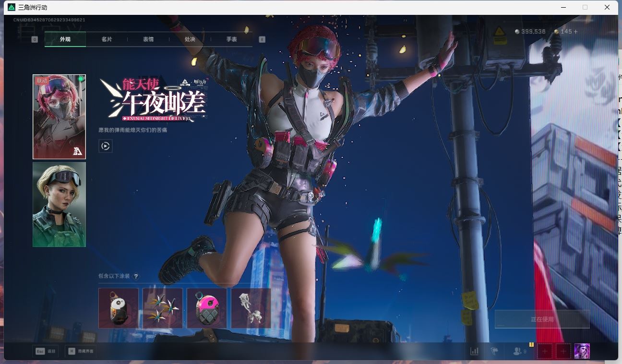Image resolution: width=622 pixels, height=364 pixels.
Task: Switch to the 表情 tab
Action: click(x=148, y=39)
